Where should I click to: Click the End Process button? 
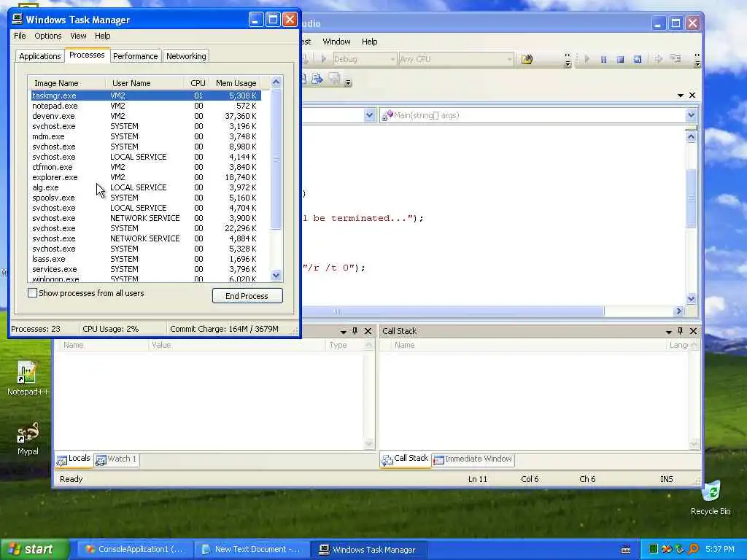pos(247,296)
